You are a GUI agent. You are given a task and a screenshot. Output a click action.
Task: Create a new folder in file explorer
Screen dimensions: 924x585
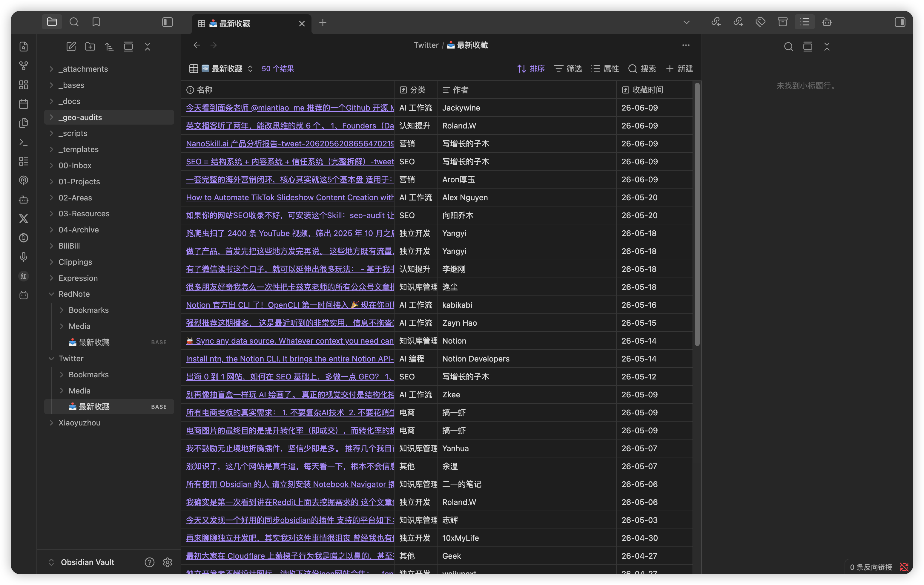click(x=90, y=46)
